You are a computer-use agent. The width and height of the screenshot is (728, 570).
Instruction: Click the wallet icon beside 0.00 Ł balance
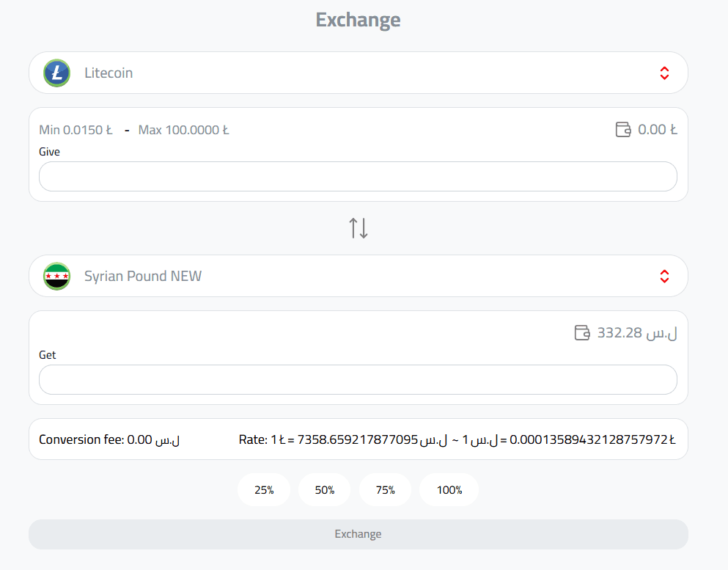[623, 128]
